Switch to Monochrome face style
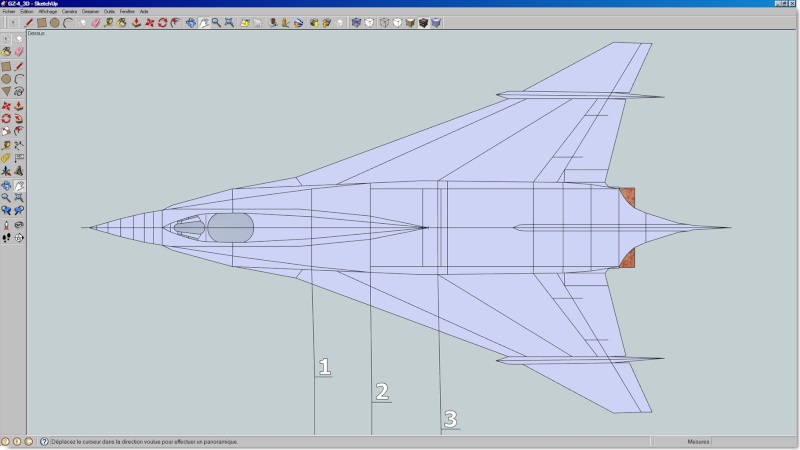The height and width of the screenshot is (450, 800). (x=436, y=22)
